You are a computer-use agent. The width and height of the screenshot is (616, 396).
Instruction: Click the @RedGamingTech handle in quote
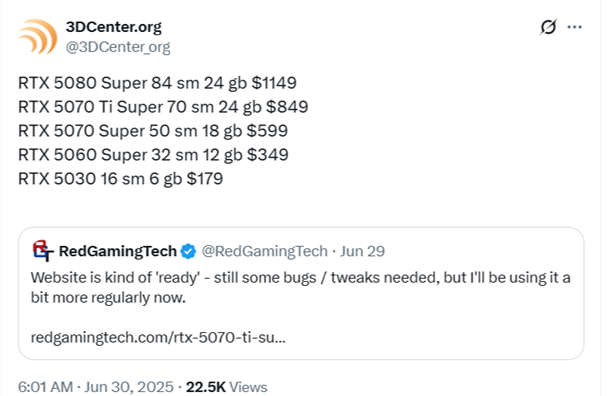(x=264, y=251)
